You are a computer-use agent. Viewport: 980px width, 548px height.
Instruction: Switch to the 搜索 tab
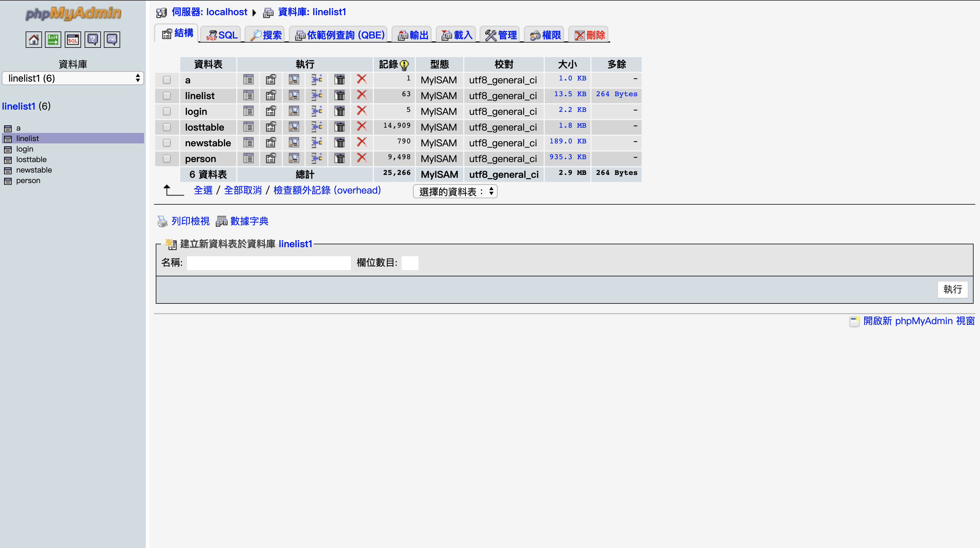click(x=265, y=35)
